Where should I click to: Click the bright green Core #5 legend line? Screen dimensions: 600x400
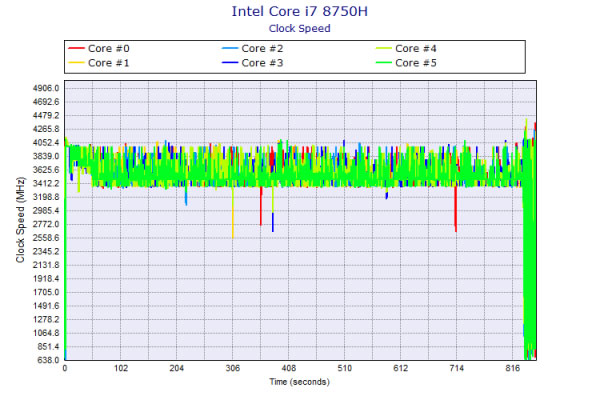(383, 62)
